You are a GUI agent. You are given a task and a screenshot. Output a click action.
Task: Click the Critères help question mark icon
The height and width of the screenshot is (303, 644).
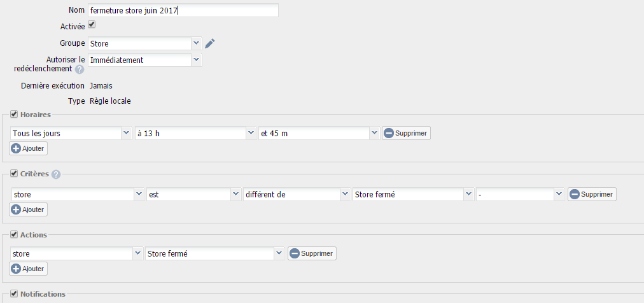[56, 174]
